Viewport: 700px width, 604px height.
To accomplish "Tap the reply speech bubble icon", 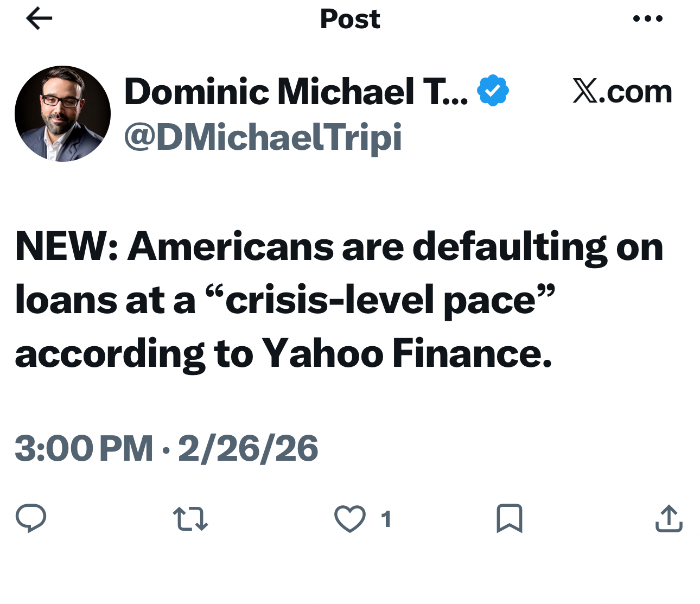I will [x=31, y=518].
